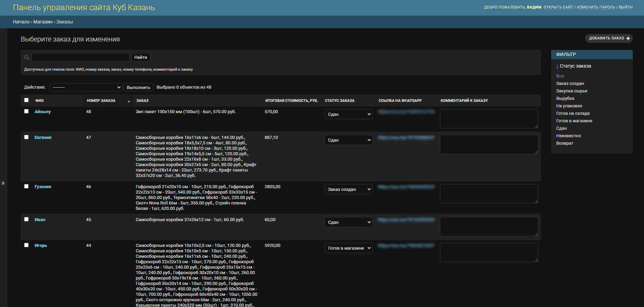Open the status dropdown for order 48

pos(348,114)
